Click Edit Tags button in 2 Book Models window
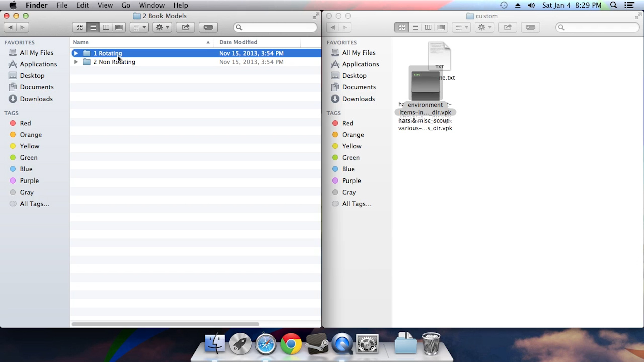The image size is (644, 362). pos(208,27)
